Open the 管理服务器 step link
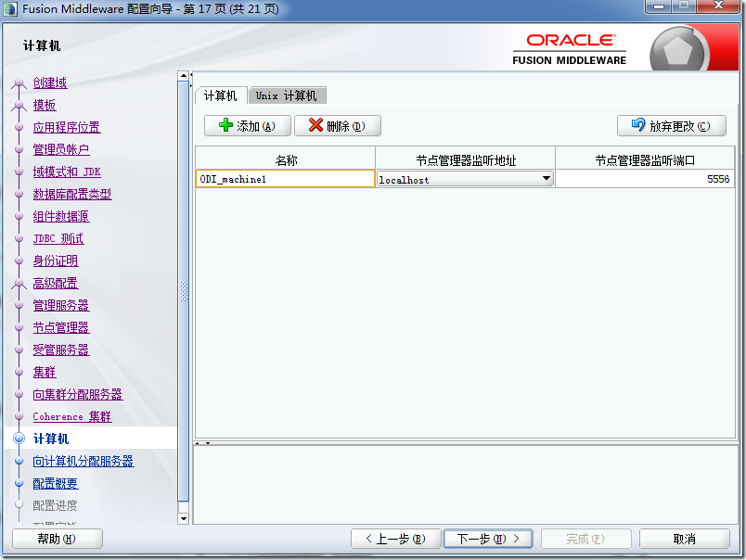Viewport: 746px width, 560px height. [x=61, y=305]
